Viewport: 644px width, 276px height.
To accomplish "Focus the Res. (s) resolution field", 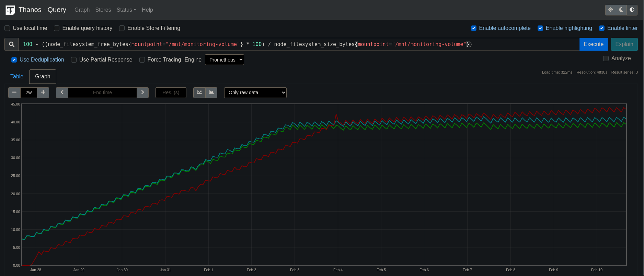I will coord(171,92).
